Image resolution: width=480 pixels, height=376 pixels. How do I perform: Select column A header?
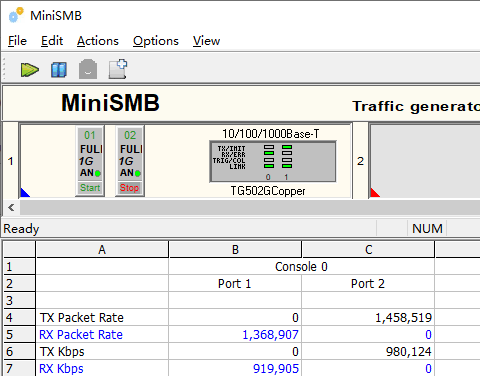pos(102,249)
